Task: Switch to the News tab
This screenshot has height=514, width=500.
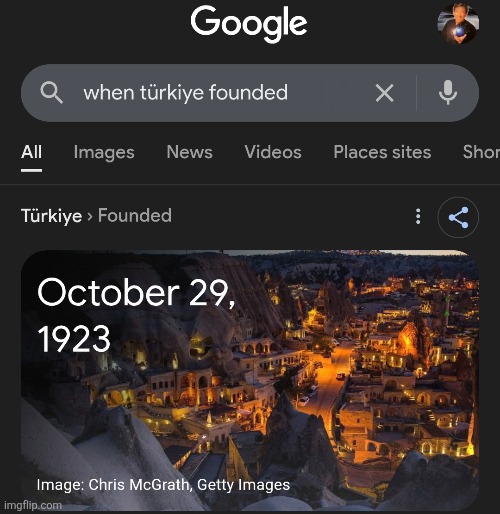Action: (x=189, y=152)
